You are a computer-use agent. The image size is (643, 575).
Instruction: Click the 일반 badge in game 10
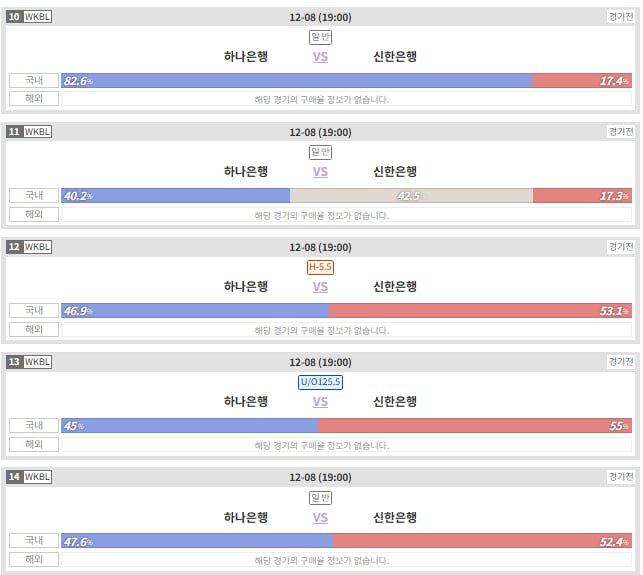coord(320,37)
